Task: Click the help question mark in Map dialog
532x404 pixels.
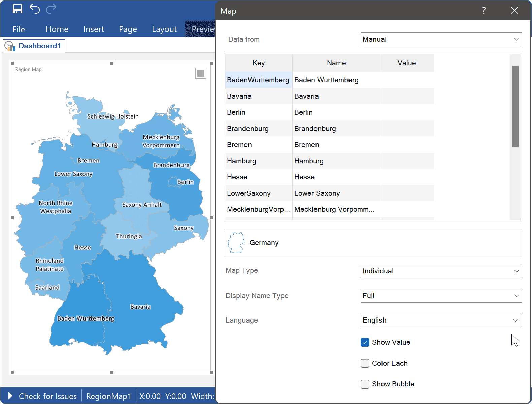Action: point(484,11)
